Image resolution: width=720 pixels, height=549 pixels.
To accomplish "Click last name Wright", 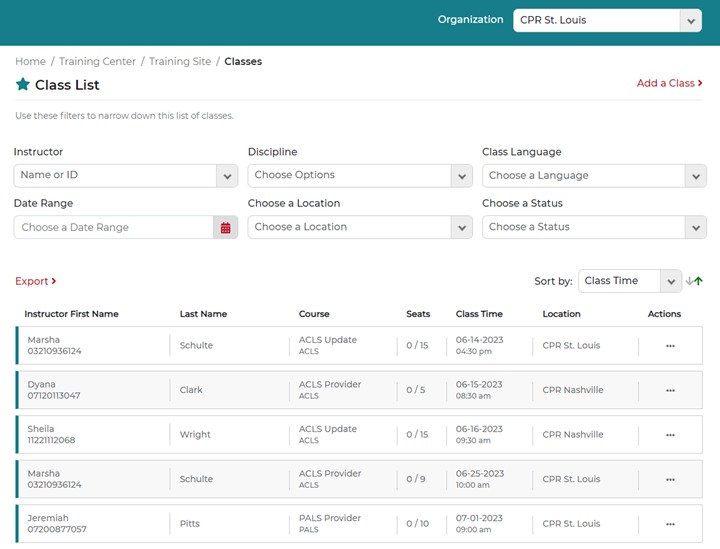I will pos(195,434).
